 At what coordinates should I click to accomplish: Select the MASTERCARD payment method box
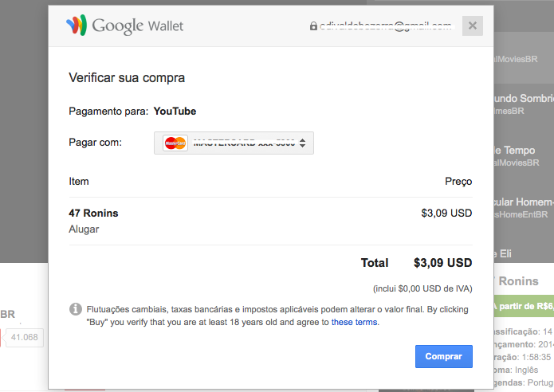234,143
